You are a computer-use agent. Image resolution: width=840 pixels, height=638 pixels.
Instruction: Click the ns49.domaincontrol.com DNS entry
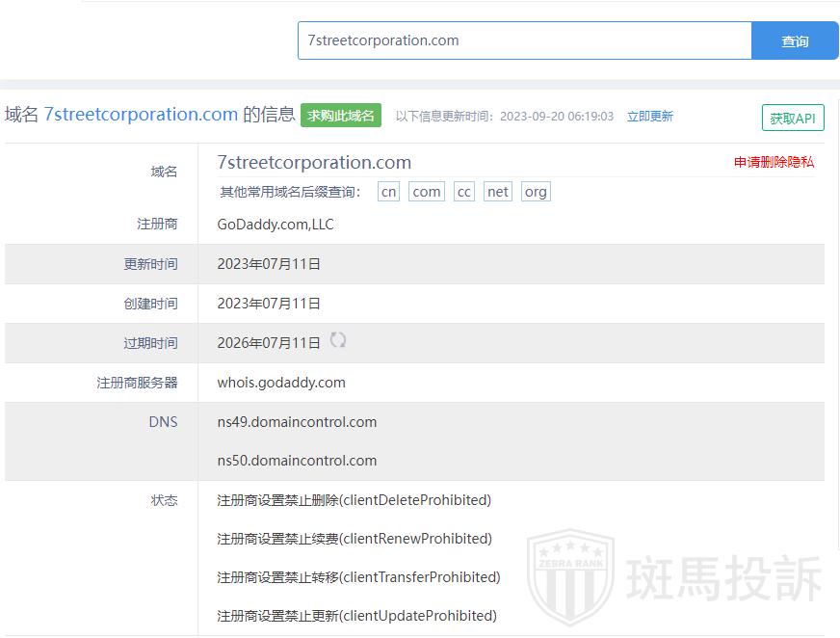[297, 422]
